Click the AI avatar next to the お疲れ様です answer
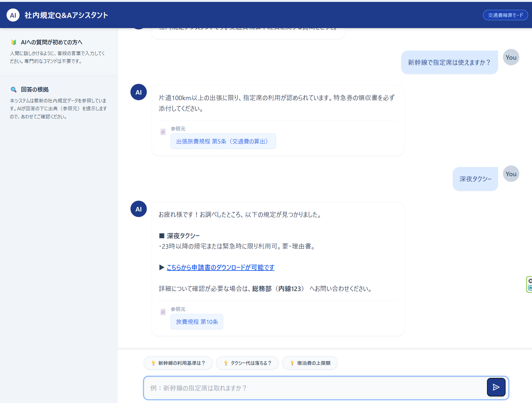The width and height of the screenshot is (532, 403). 139,209
